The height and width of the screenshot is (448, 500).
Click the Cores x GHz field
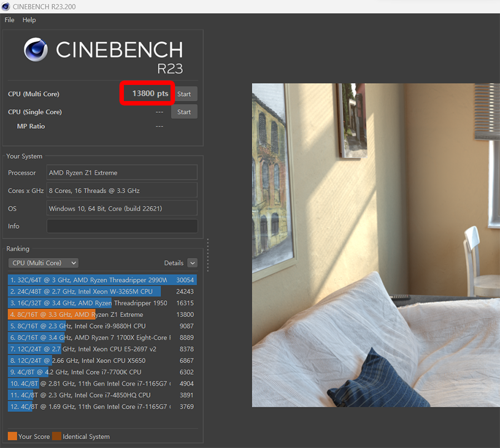(x=122, y=190)
